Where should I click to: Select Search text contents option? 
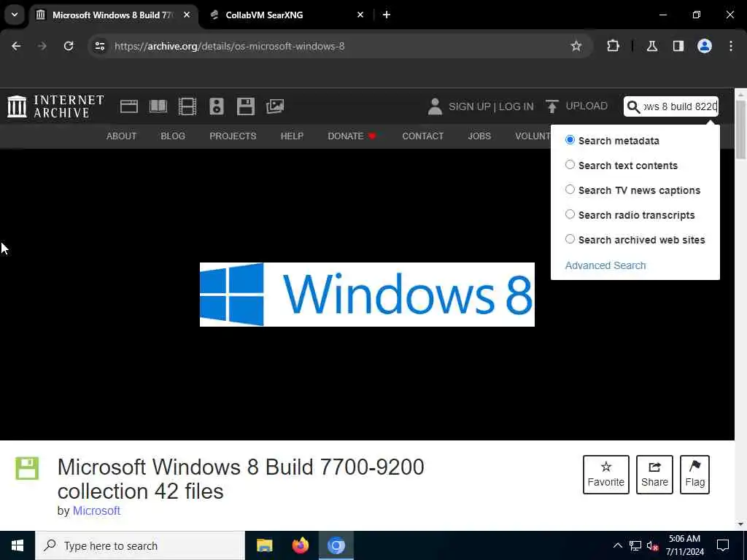pos(570,165)
